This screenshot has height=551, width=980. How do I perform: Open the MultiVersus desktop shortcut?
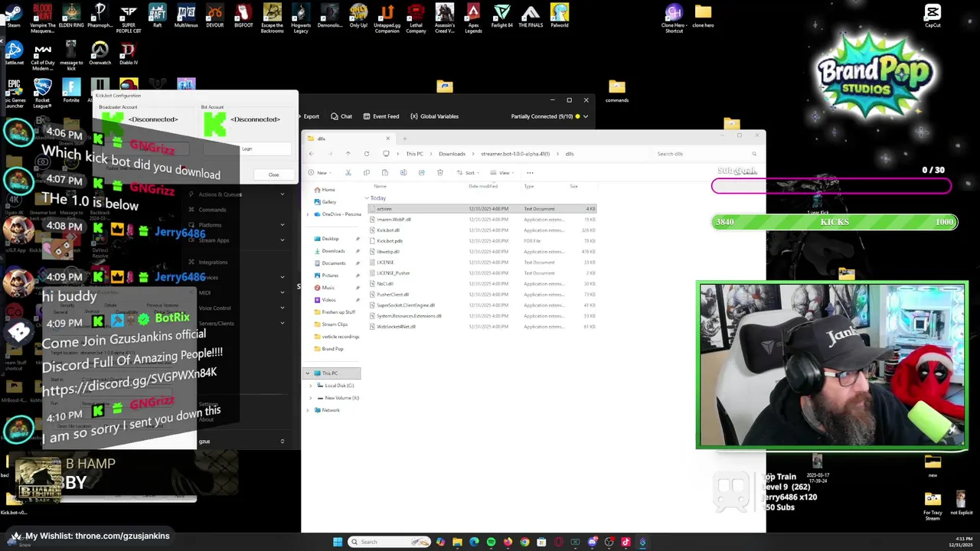(186, 16)
